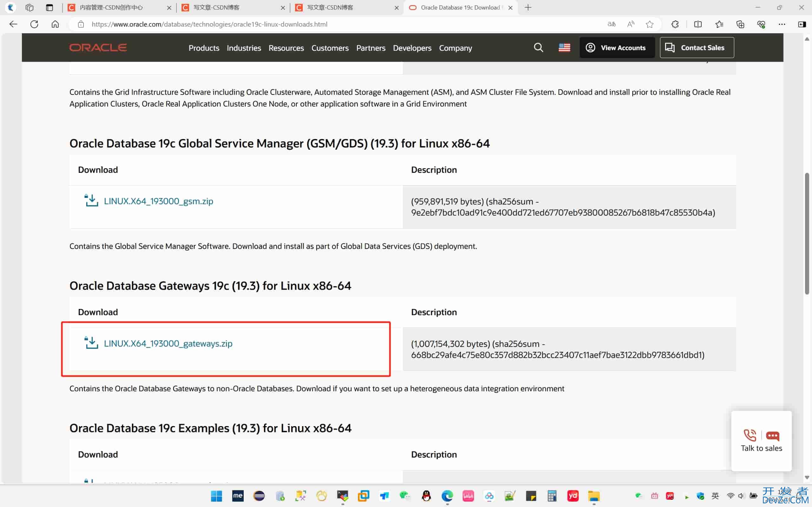This screenshot has width=812, height=507.
Task: Close the Oracle Database 19c Download tab
Action: 510,8
